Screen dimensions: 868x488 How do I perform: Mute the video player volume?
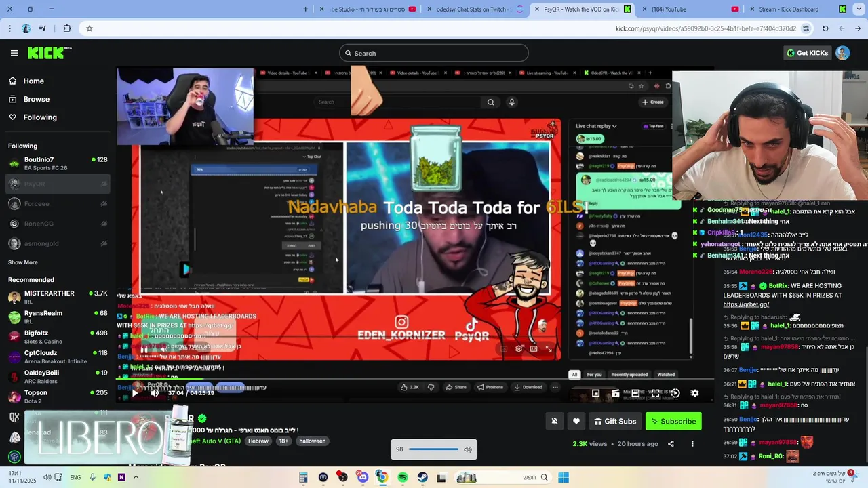(x=155, y=392)
